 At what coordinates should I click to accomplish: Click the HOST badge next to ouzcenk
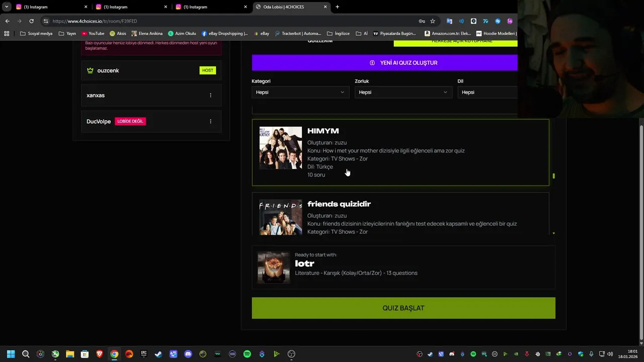(208, 70)
